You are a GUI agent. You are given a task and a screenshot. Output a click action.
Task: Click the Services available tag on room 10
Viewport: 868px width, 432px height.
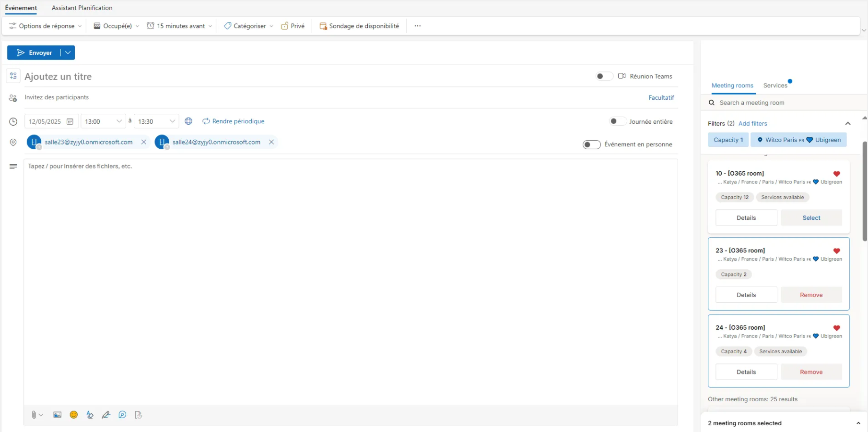pyautogui.click(x=782, y=197)
